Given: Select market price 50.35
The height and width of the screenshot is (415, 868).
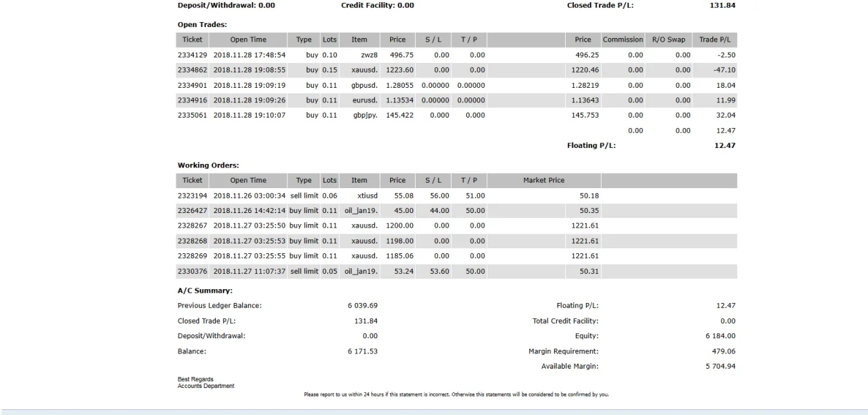Looking at the screenshot, I should coord(589,211).
